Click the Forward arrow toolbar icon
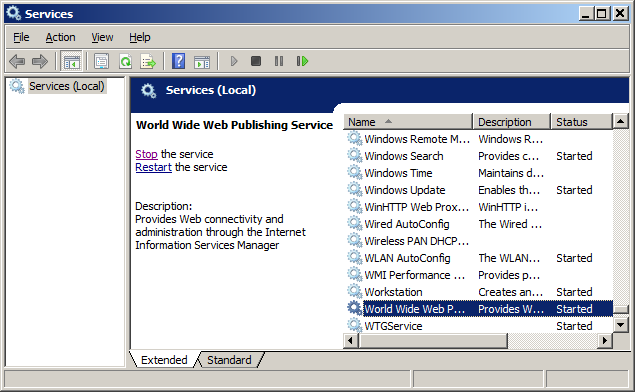The height and width of the screenshot is (392, 635). click(40, 62)
